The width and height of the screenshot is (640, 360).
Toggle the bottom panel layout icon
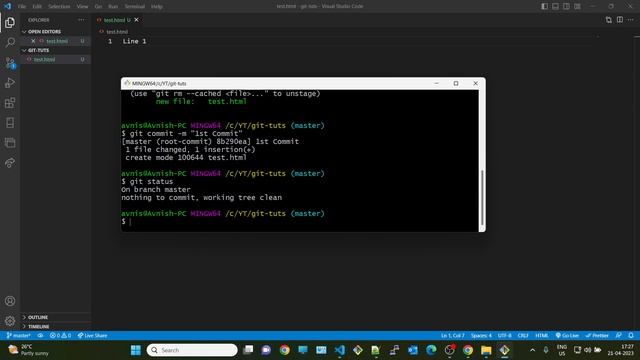(556, 6)
